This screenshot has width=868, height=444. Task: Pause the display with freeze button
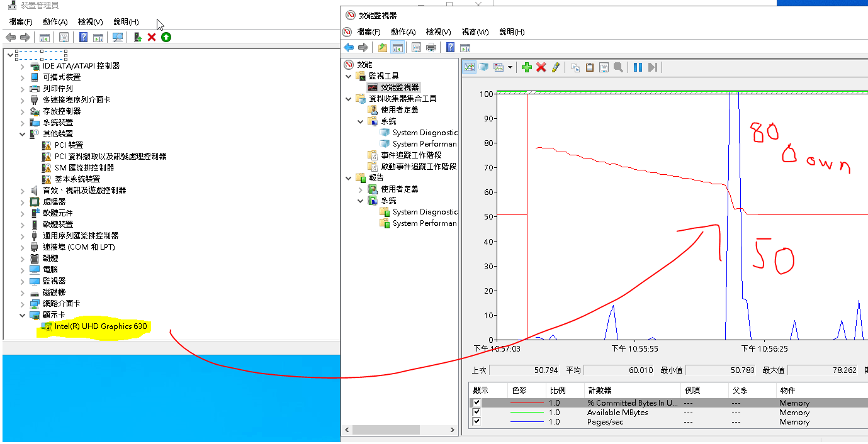coord(638,67)
